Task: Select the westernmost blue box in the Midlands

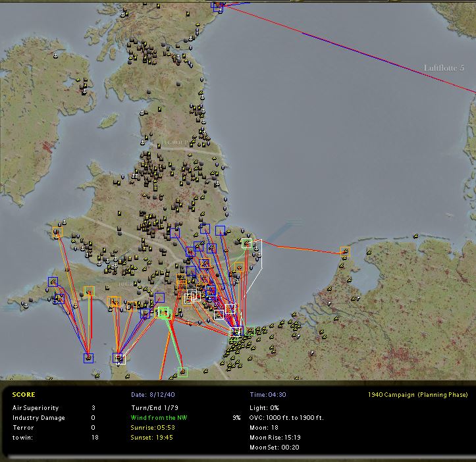Action: tap(175, 233)
